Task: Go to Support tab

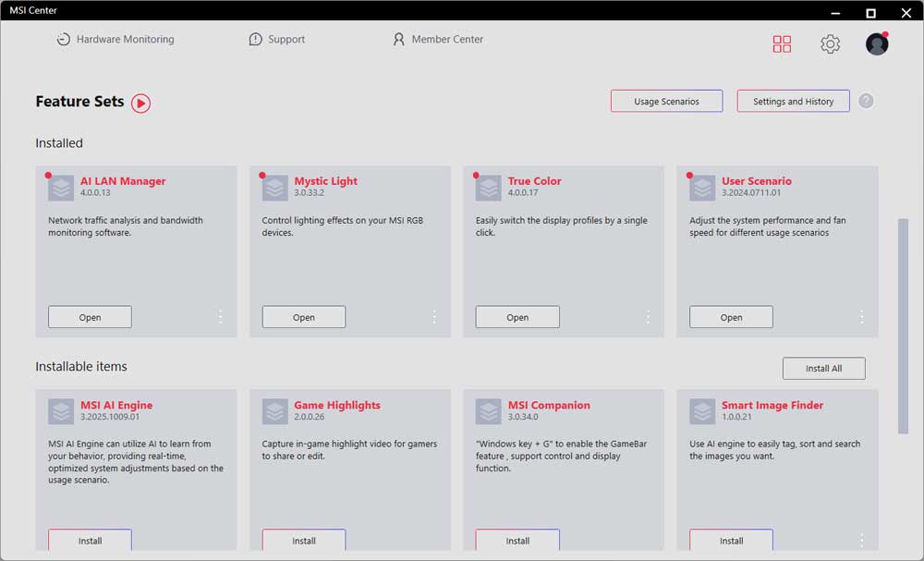Action: 277,40
